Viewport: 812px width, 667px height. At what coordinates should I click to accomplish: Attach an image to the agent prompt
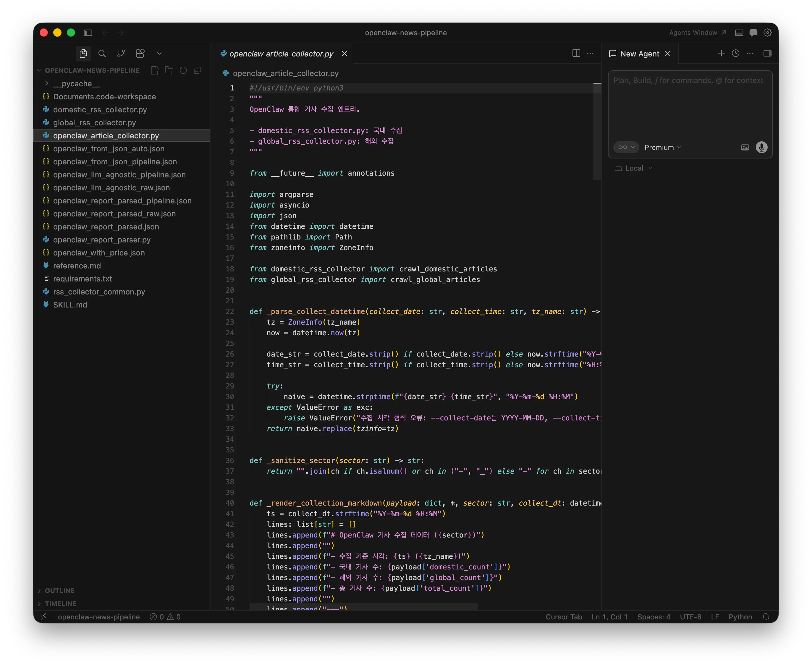(745, 147)
